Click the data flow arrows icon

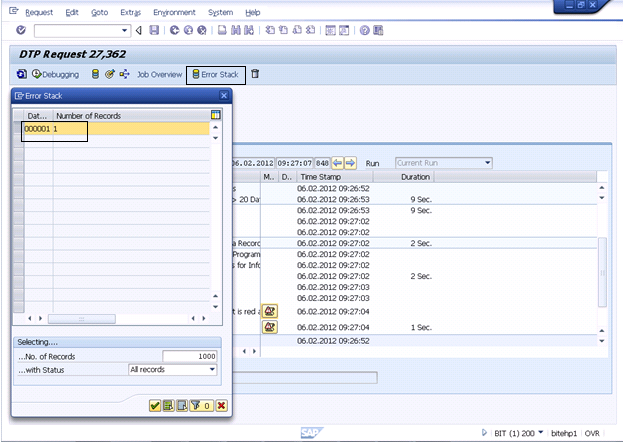pyautogui.click(x=124, y=74)
